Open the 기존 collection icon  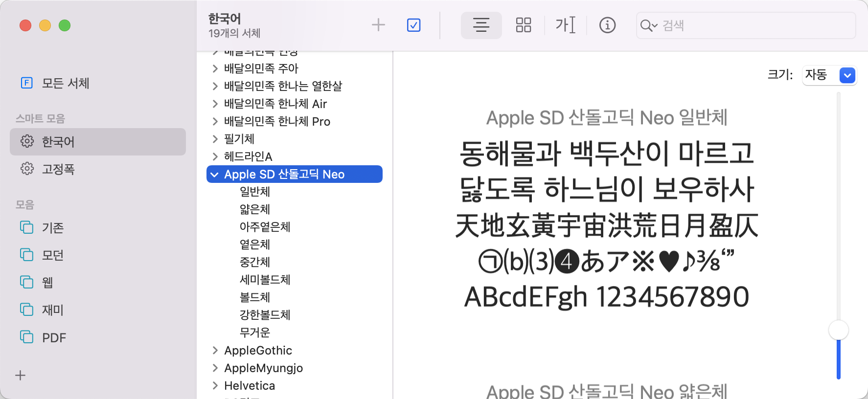pos(27,227)
